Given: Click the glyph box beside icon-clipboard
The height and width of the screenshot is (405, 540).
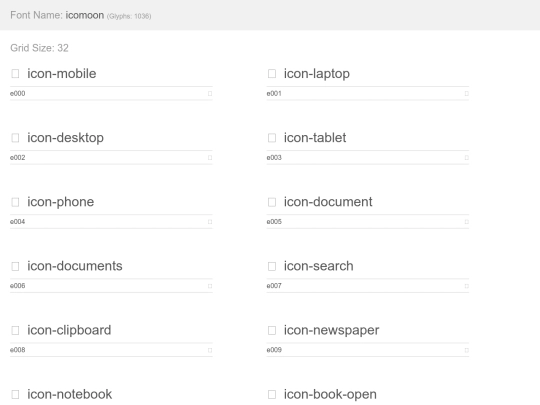Looking at the screenshot, I should (15, 330).
